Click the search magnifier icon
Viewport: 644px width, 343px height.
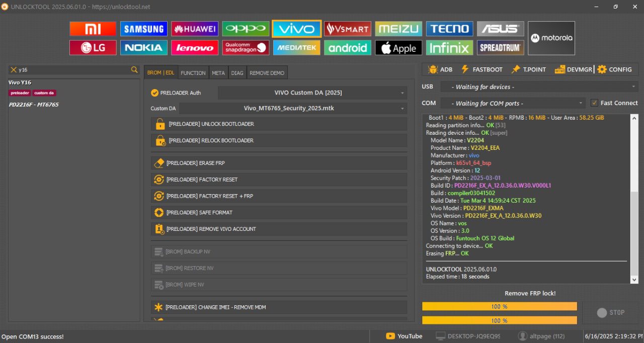coord(134,70)
